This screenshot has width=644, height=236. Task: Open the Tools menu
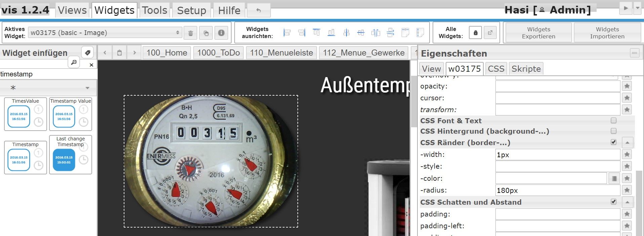pyautogui.click(x=154, y=10)
